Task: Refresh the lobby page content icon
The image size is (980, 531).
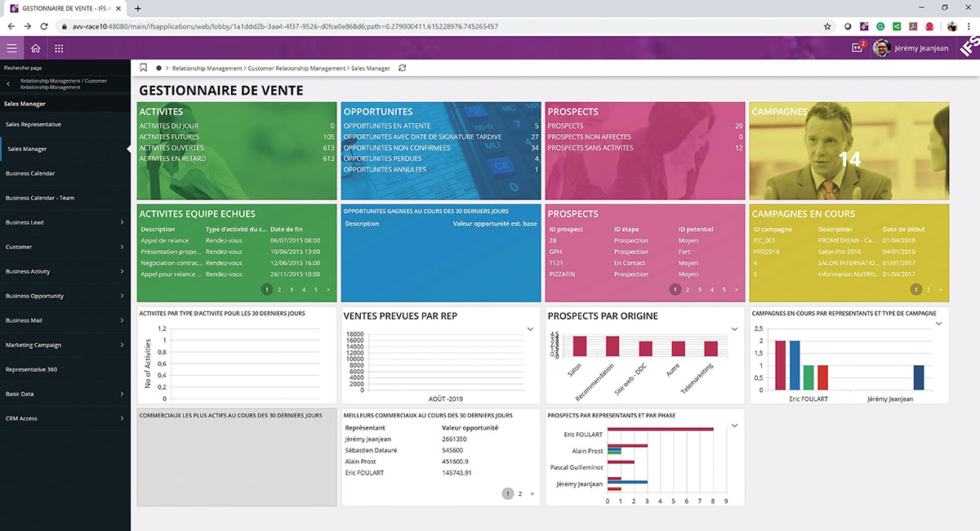Action: [x=402, y=68]
